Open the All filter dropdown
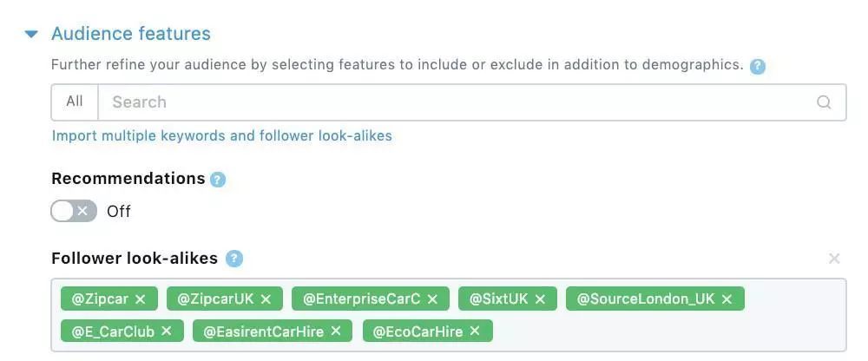 click(75, 102)
